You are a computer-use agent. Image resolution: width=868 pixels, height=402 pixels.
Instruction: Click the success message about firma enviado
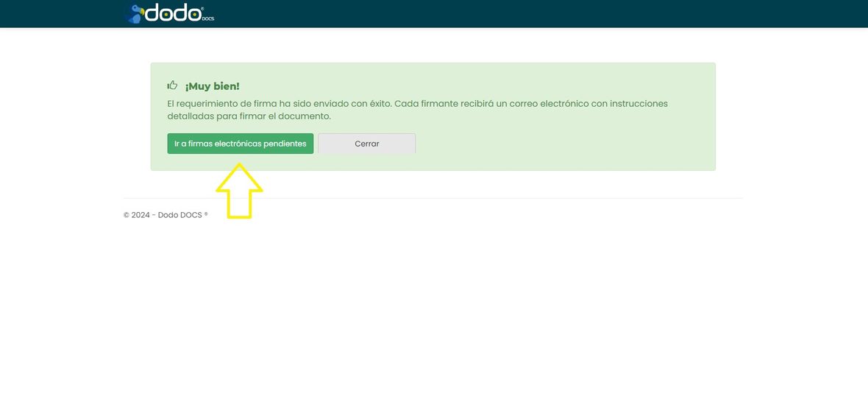click(x=417, y=110)
